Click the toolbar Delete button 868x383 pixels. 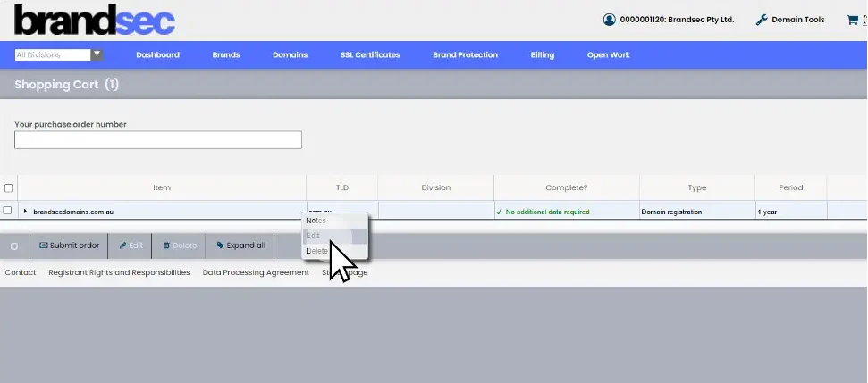tap(179, 246)
